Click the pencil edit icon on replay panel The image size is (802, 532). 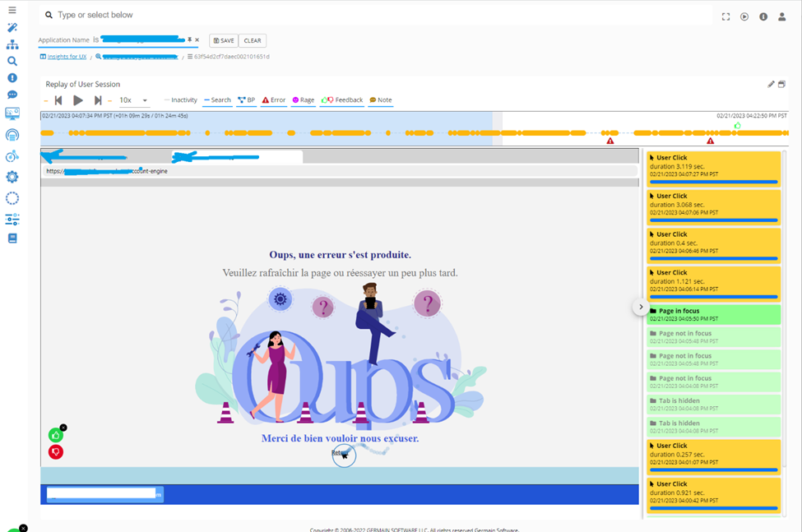771,84
